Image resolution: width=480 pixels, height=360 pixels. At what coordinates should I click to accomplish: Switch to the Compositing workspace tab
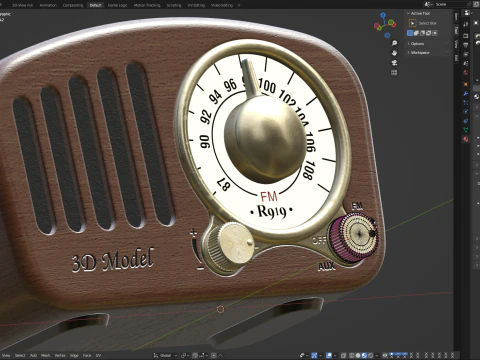point(73,5)
